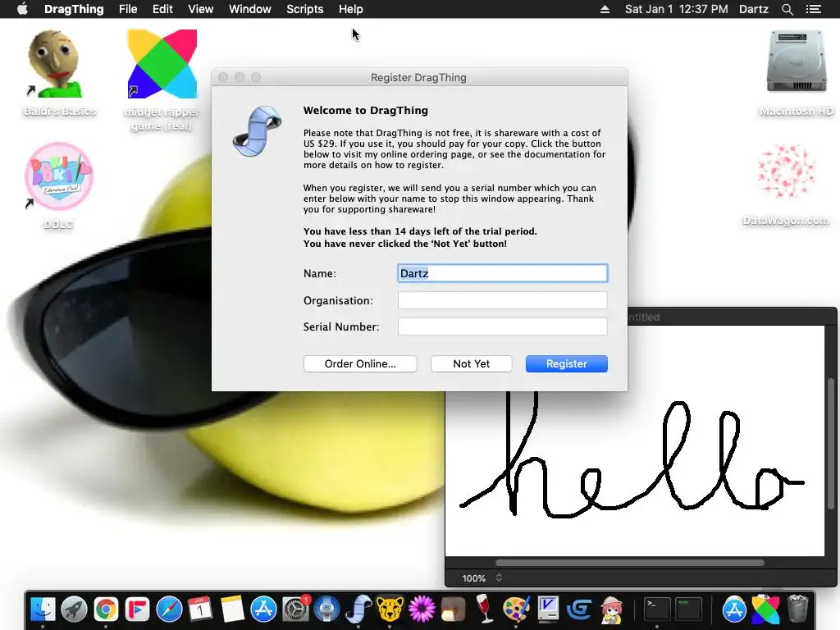Open the colorful pinwheel app in Dock

[766, 609]
